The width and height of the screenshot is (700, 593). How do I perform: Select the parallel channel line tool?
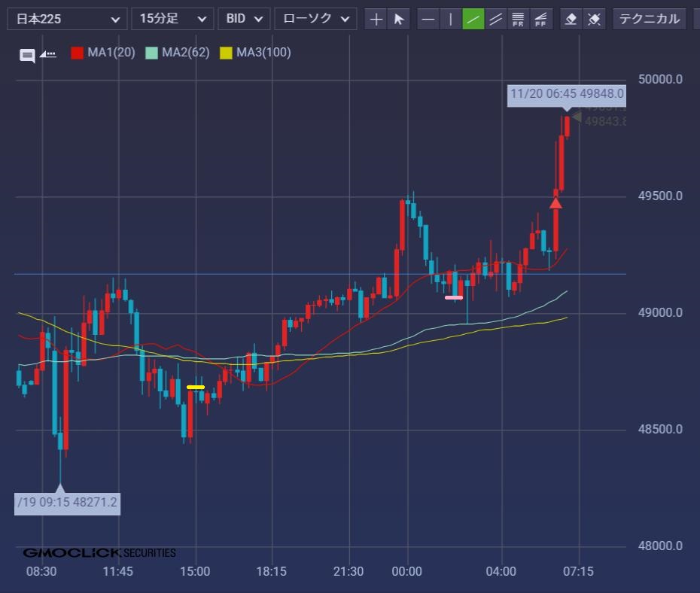point(495,20)
